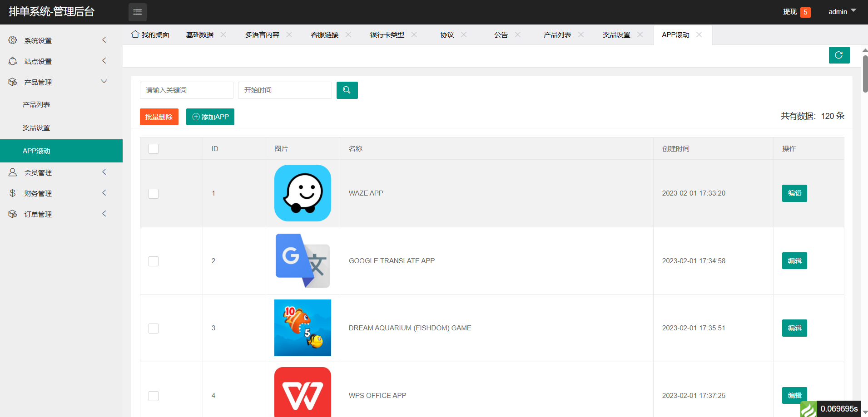Click the 站点设置 sidebar icon
This screenshot has width=868, height=417.
pyautogui.click(x=13, y=61)
